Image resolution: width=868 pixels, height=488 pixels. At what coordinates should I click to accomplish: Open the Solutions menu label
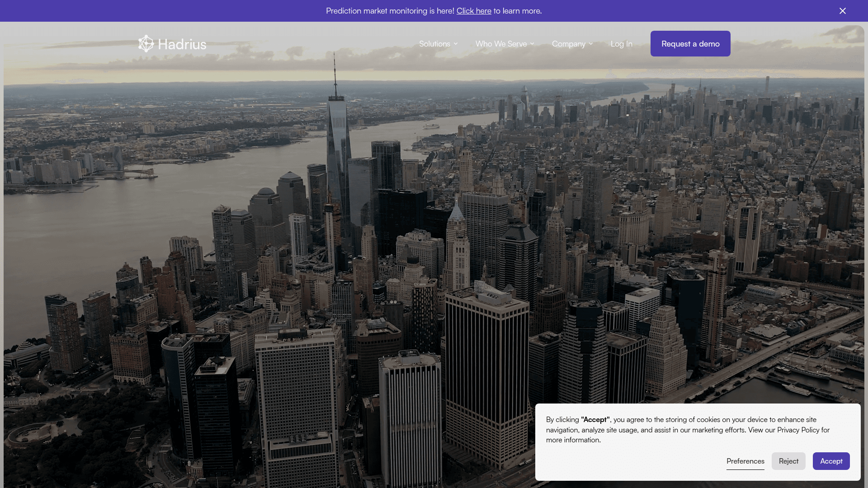[x=434, y=44]
